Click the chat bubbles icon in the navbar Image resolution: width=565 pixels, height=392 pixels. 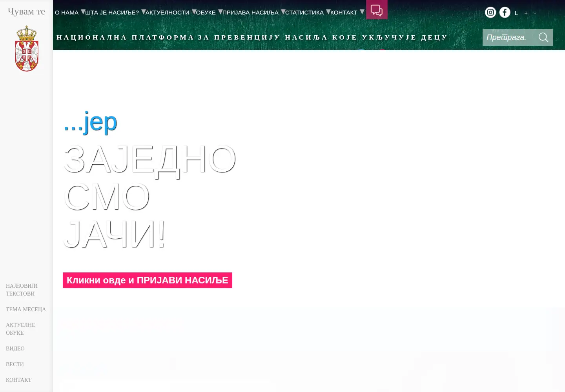(377, 10)
